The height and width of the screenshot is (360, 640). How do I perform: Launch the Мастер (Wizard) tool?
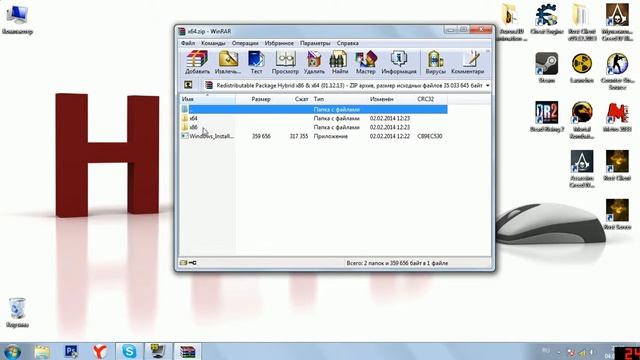(x=365, y=62)
